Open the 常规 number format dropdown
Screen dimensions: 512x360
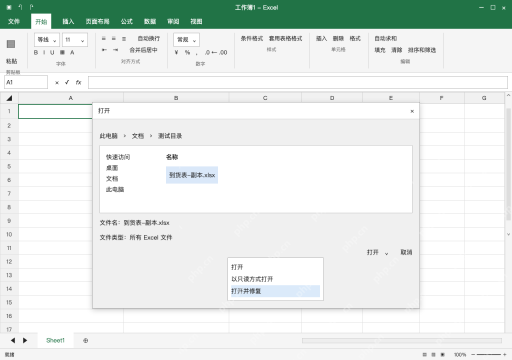pos(186,40)
